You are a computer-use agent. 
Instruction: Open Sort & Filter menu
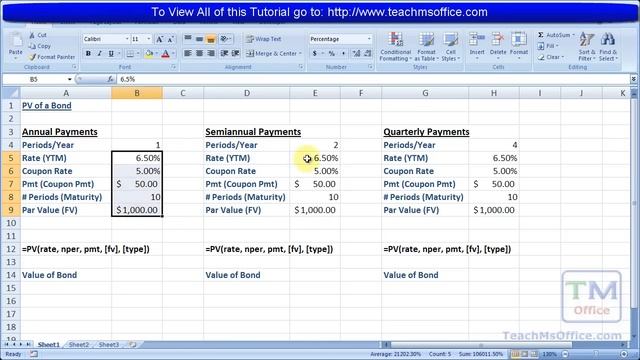click(587, 47)
